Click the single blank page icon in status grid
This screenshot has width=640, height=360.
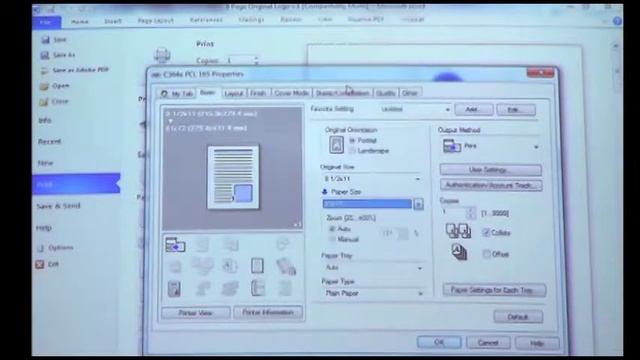(257, 266)
